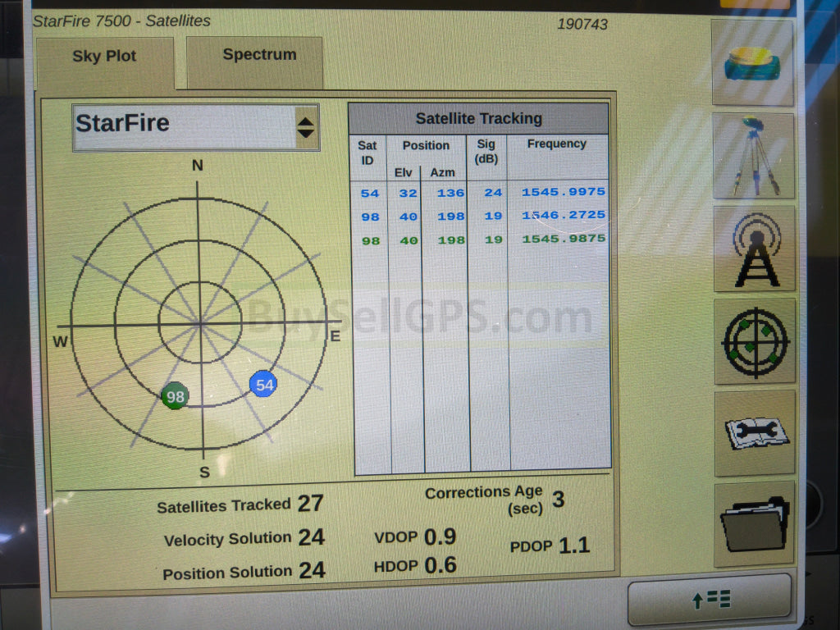Click the Satellite Tracking table title
840x630 pixels.
pyautogui.click(x=478, y=118)
